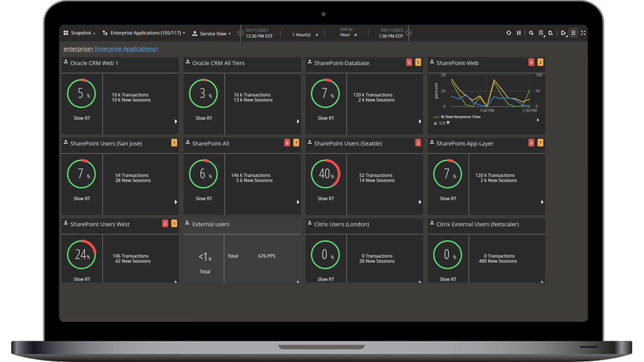Open the search magnifier tool

[x=531, y=33]
